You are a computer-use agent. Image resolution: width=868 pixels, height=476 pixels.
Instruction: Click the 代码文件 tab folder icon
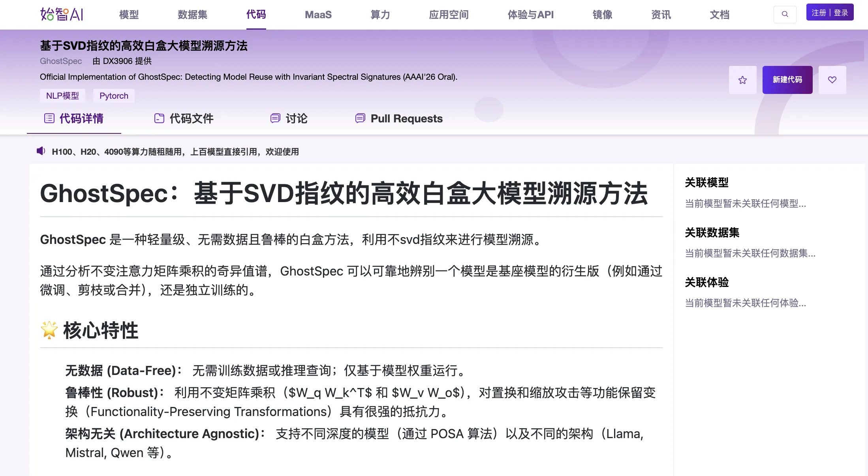point(159,118)
